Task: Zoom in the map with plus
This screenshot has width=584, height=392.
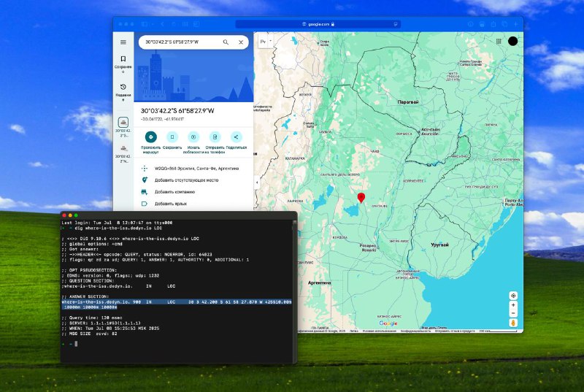Action: pos(513,305)
